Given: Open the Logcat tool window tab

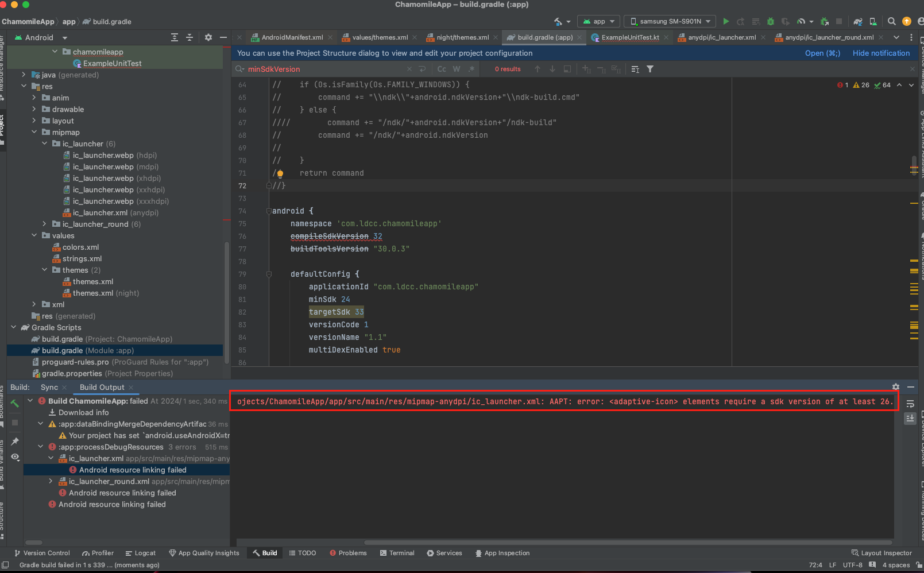Looking at the screenshot, I should point(140,553).
